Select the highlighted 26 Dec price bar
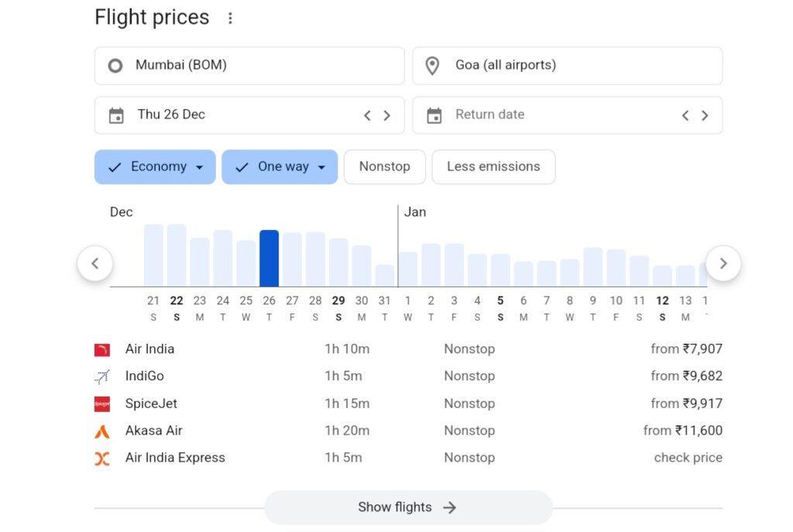 (x=269, y=259)
